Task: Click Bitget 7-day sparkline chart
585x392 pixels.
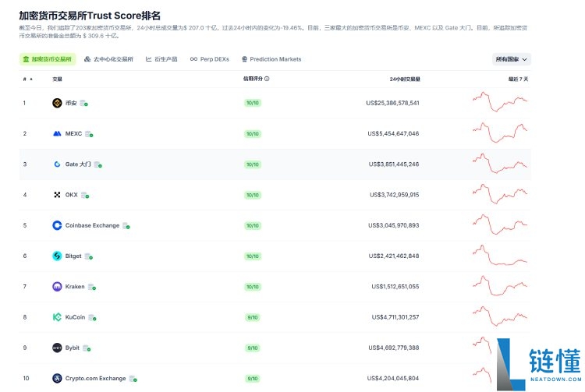Action: pos(500,255)
